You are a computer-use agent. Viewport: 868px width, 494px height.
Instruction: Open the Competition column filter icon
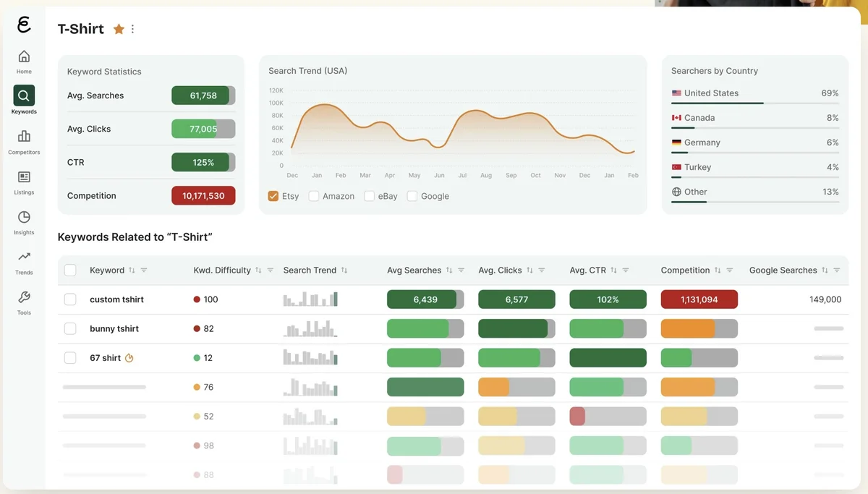pyautogui.click(x=730, y=270)
